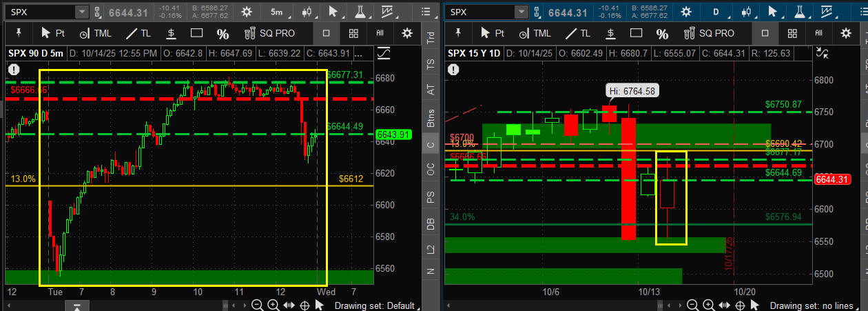Viewport: 868px width, 311px height.
Task: Click the price level ($) drawing tool on left chart
Action: click(x=170, y=33)
